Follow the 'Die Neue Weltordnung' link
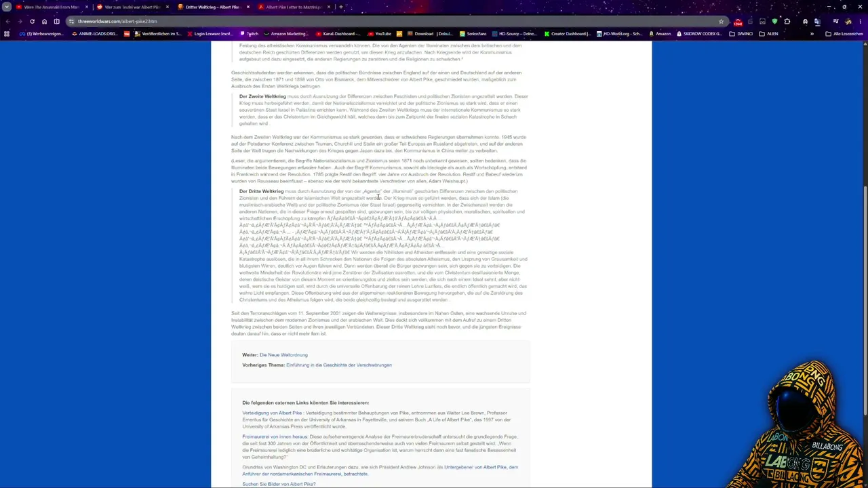Image resolution: width=868 pixels, height=488 pixels. pos(283,354)
